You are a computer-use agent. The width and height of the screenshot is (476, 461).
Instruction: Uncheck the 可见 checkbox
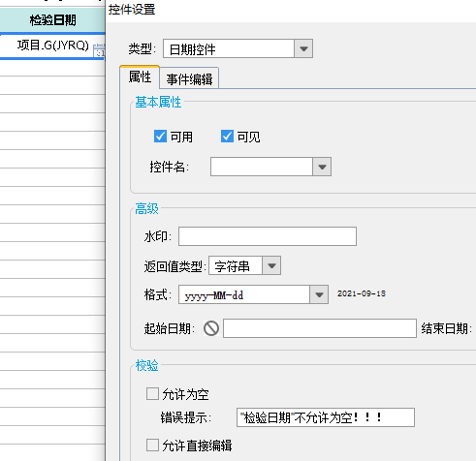click(x=227, y=137)
